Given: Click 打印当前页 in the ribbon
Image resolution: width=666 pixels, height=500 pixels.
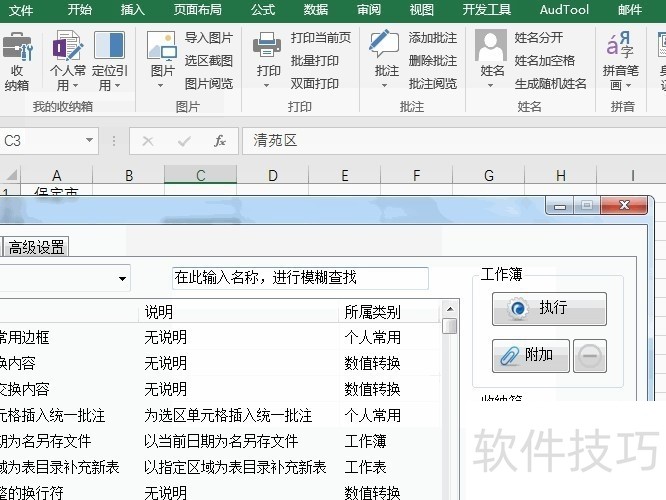Looking at the screenshot, I should pyautogui.click(x=321, y=38).
